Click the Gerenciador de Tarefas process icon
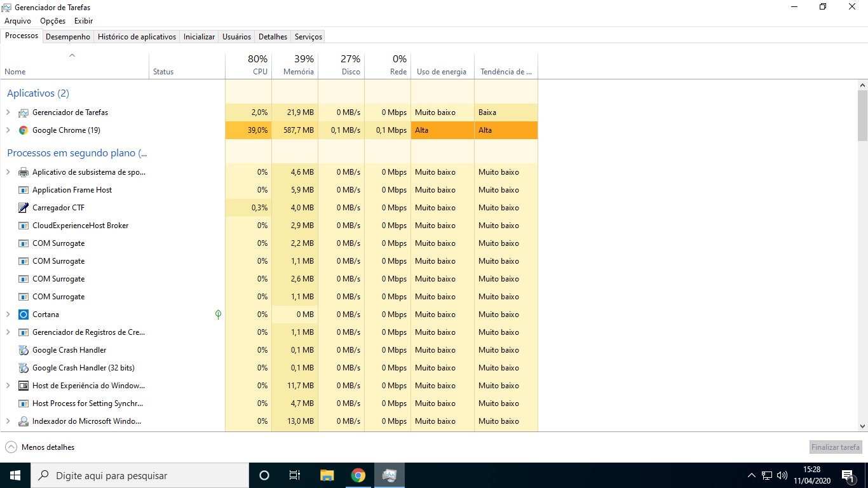 (x=24, y=112)
